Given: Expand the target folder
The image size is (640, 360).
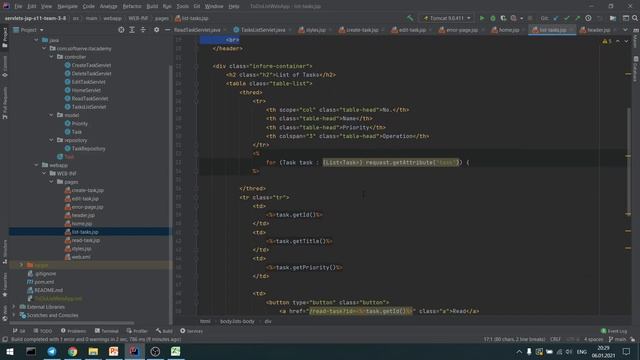Looking at the screenshot, I should tap(21, 265).
